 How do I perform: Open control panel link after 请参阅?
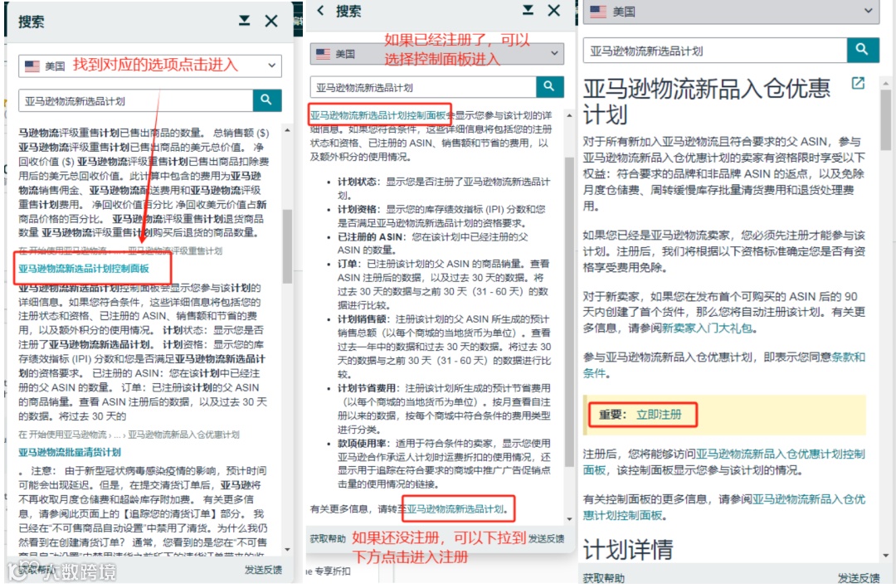click(x=724, y=508)
